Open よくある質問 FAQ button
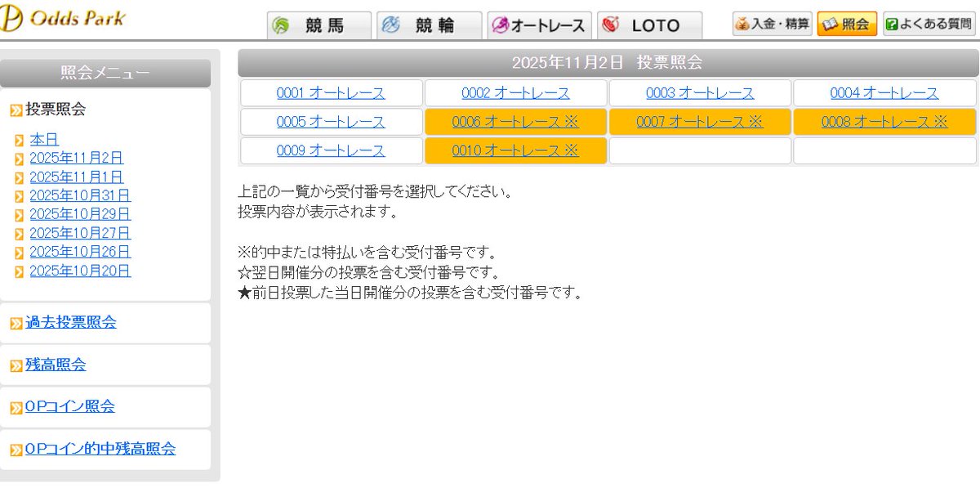 [929, 24]
